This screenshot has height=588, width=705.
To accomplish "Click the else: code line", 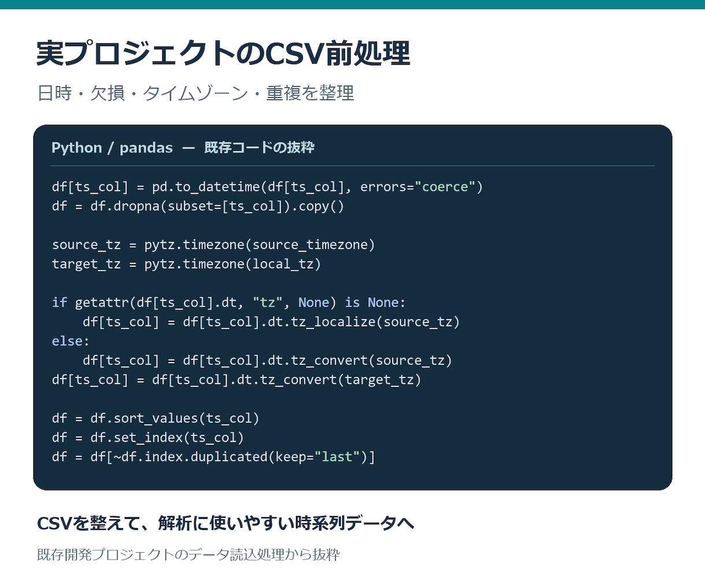I will pos(70,341).
